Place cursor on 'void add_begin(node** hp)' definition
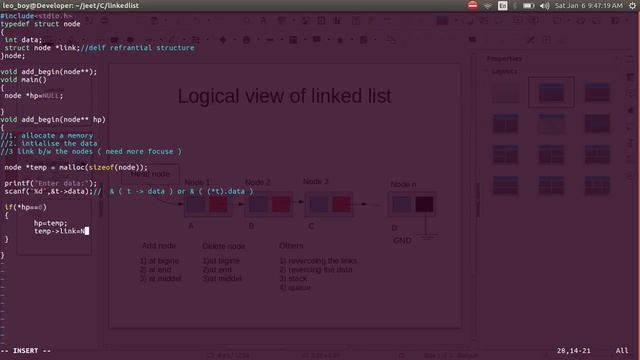Viewport: 640px width, 360px height. [53, 120]
